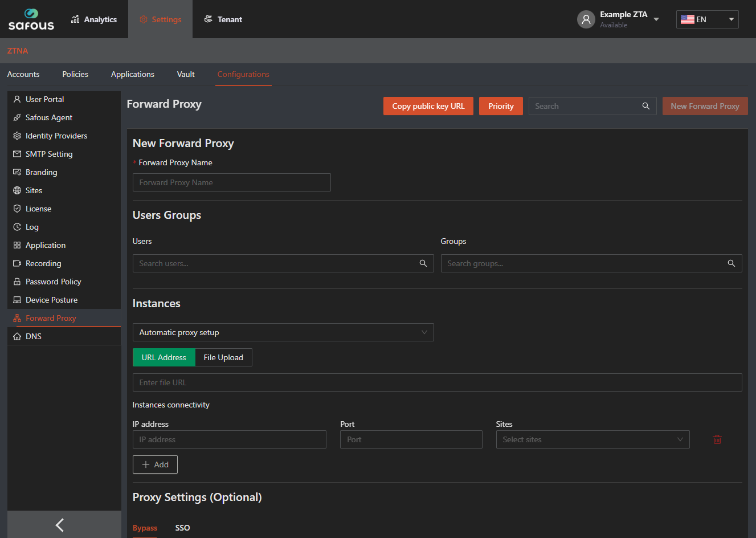Open the Select sites dropdown
This screenshot has height=538, width=756.
point(592,439)
